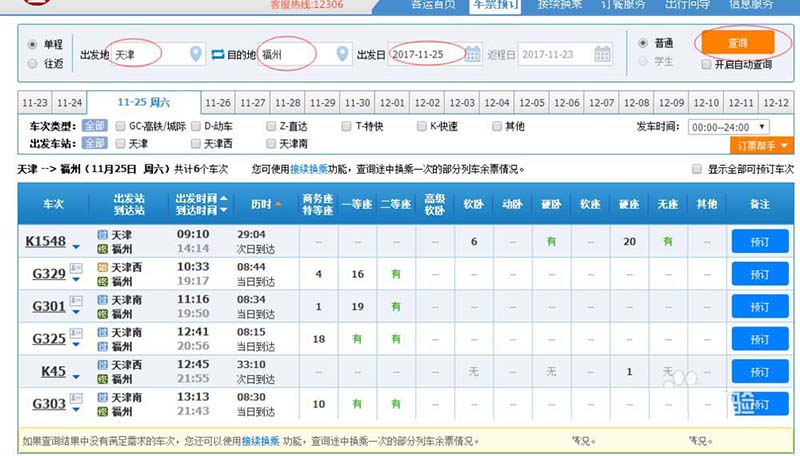This screenshot has width=800, height=456.
Task: Click the 18 商务座 count for G325
Action: tap(318, 339)
